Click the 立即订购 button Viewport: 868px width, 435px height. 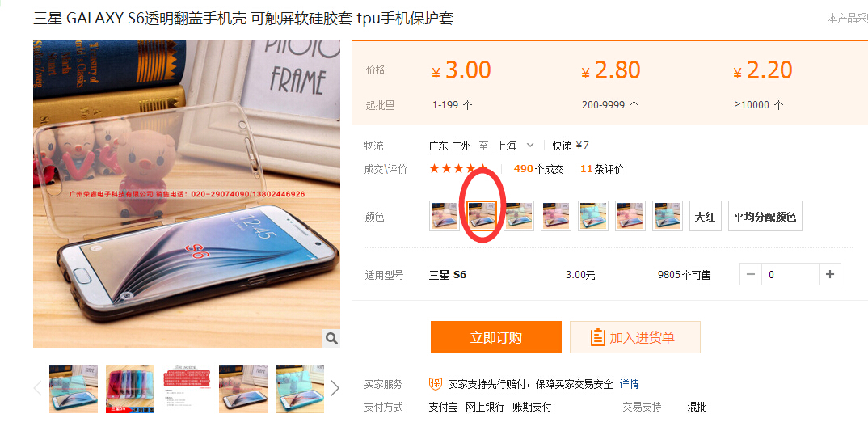pyautogui.click(x=496, y=337)
